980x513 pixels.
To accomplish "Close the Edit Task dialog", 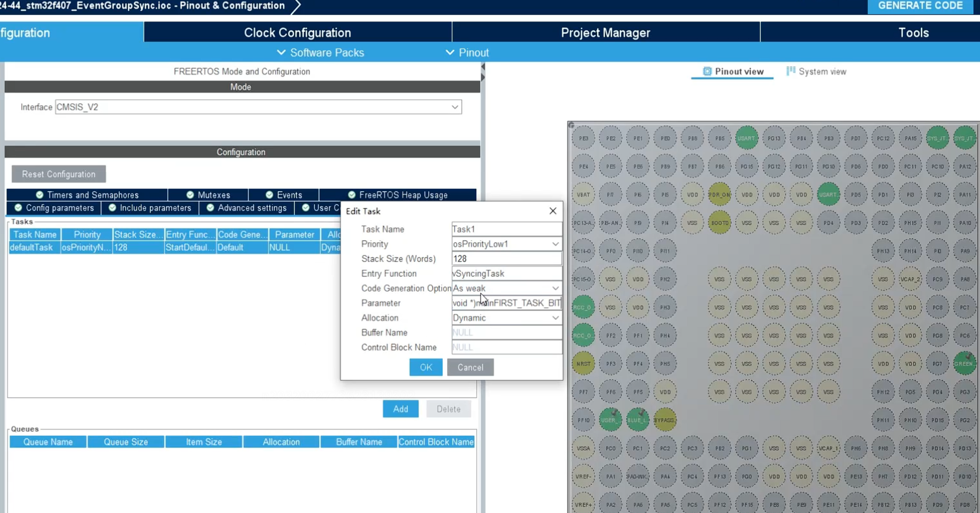I will (553, 211).
